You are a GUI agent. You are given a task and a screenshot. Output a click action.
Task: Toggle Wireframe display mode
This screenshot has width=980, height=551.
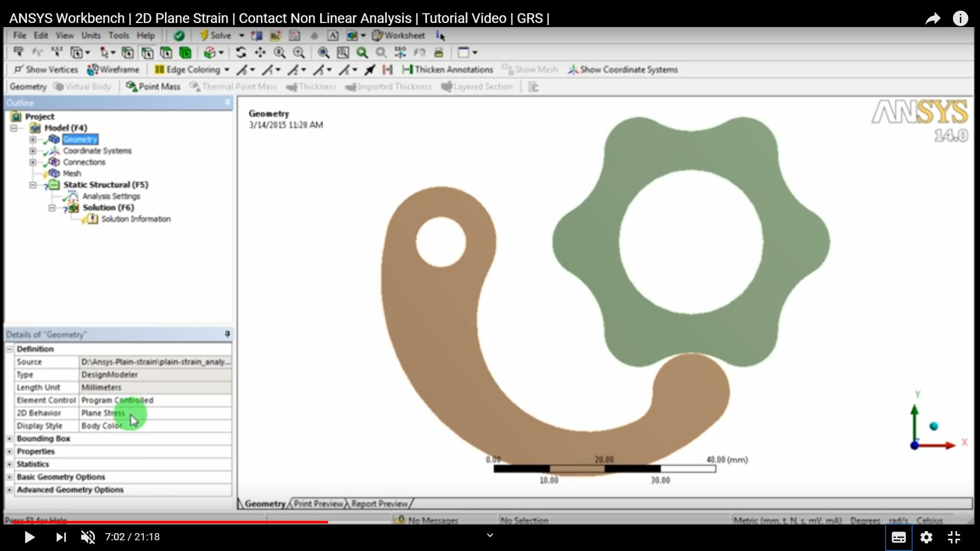pos(113,69)
